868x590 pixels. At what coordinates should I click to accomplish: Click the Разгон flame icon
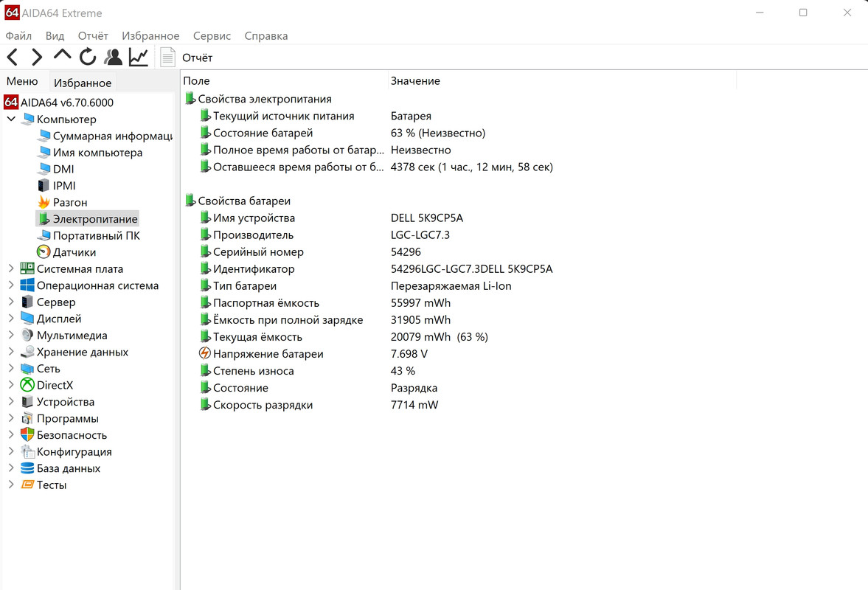[x=44, y=202]
